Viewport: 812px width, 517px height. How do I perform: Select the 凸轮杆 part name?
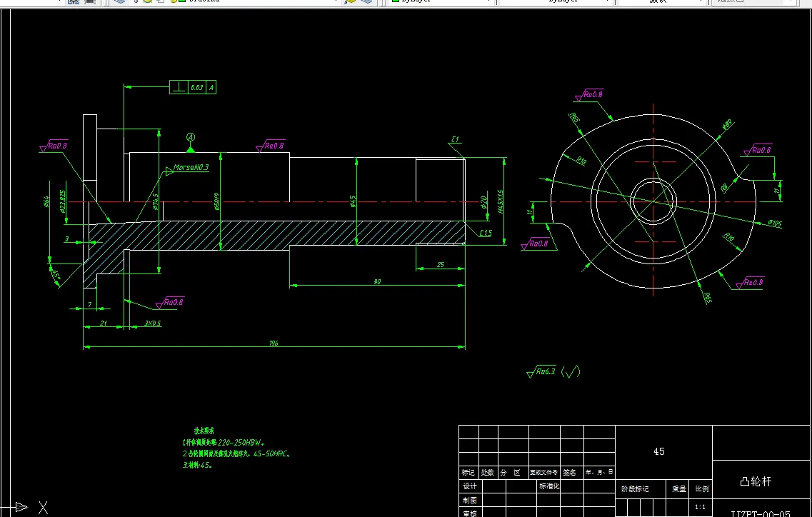tap(756, 481)
